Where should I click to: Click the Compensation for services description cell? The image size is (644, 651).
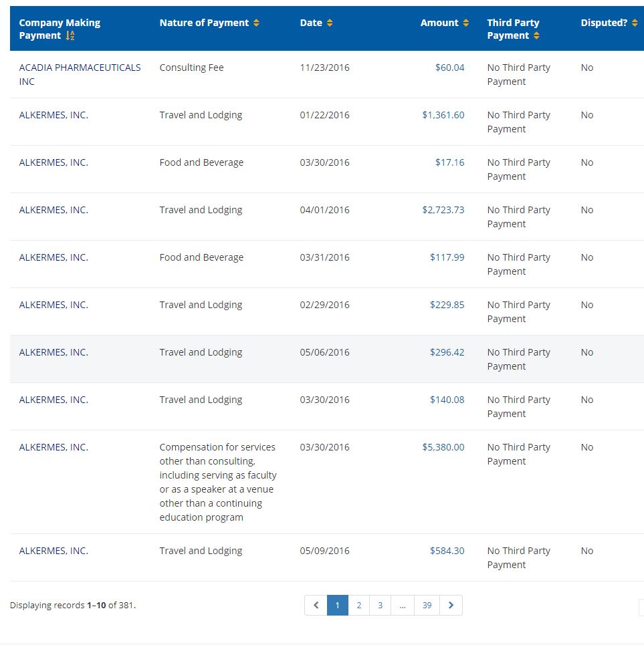(x=218, y=482)
